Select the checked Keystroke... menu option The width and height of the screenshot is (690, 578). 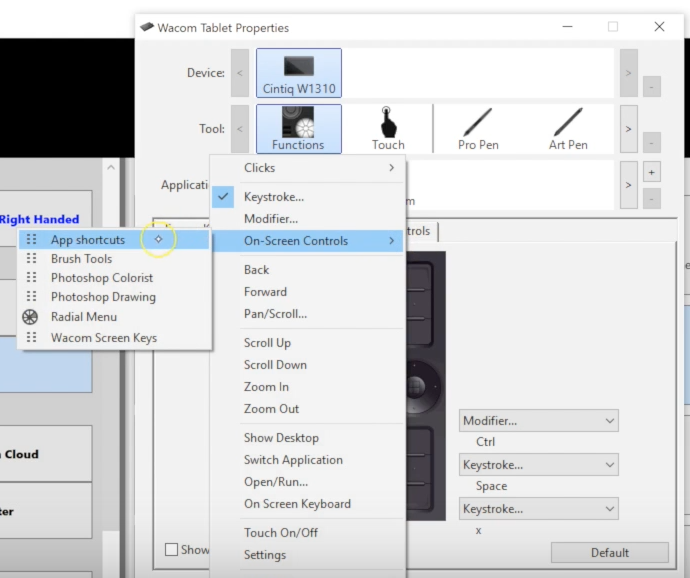tap(274, 197)
